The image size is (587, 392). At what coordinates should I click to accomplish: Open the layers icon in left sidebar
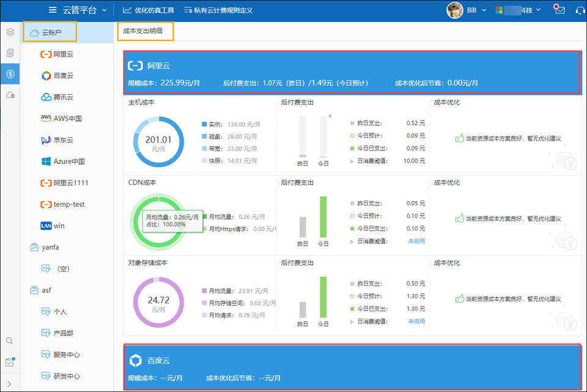tap(10, 32)
